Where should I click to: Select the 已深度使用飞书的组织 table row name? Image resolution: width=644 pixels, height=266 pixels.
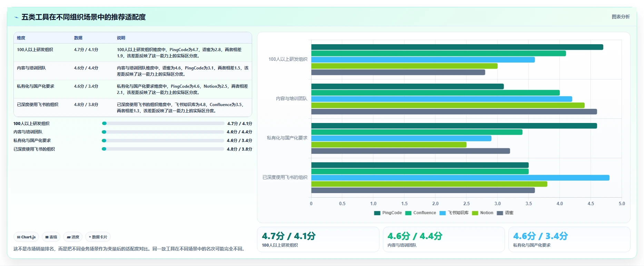(x=38, y=105)
